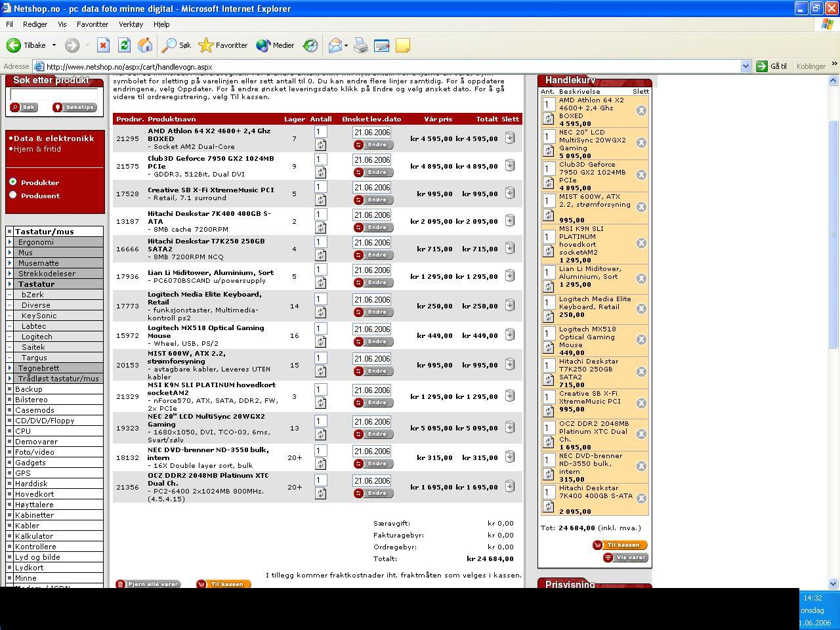The width and height of the screenshot is (840, 630).
Task: Open the Fil menu
Action: click(x=9, y=24)
